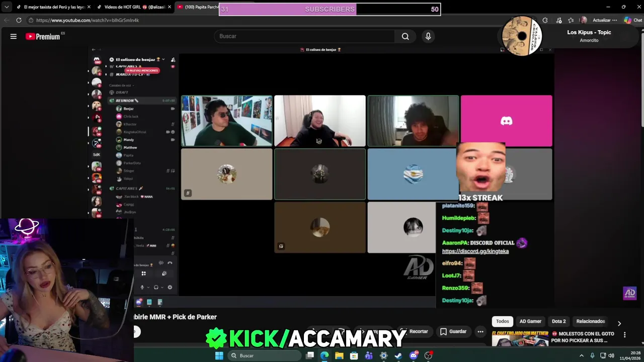Open volume control in system tray

click(x=611, y=355)
